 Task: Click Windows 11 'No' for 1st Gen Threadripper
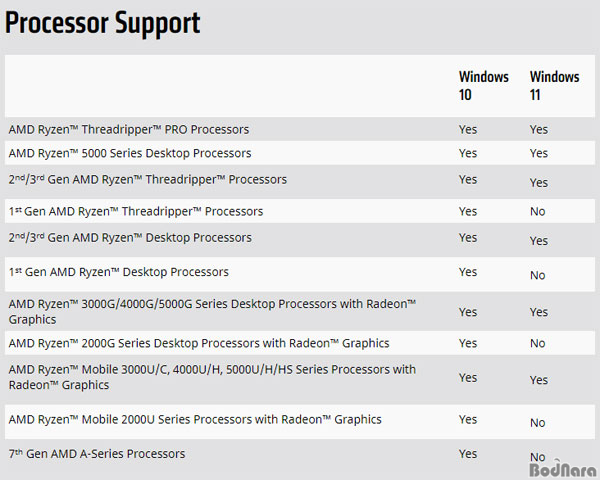point(538,211)
